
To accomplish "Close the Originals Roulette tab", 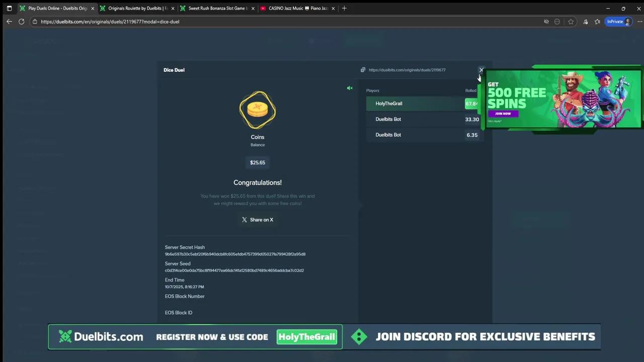I will [x=173, y=9].
